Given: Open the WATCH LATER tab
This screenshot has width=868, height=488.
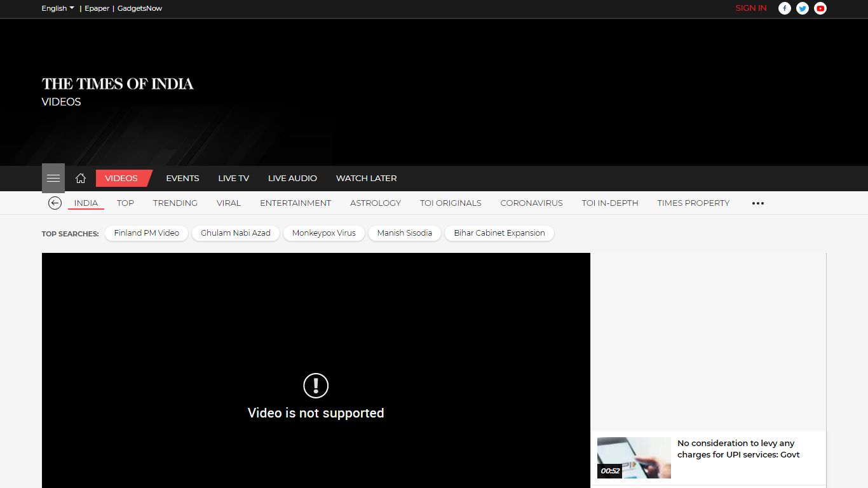Looking at the screenshot, I should click(367, 179).
